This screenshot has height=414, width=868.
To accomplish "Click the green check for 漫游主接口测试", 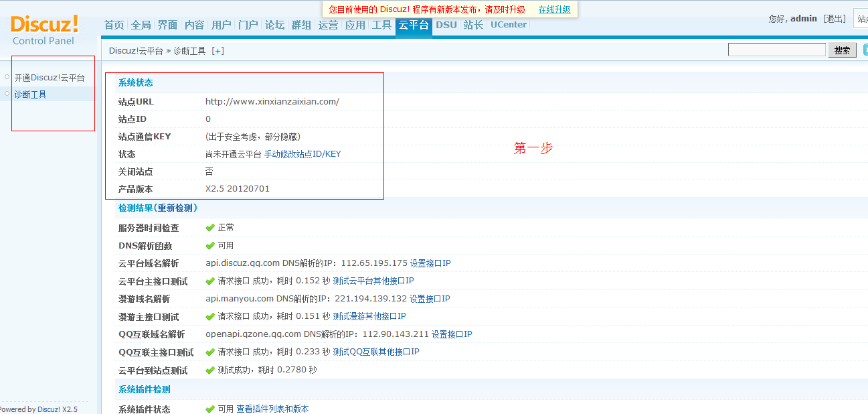I will [x=210, y=316].
